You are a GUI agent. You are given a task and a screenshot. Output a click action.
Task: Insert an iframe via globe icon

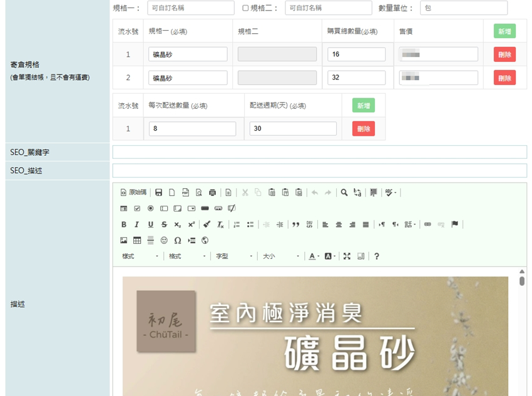pos(205,240)
